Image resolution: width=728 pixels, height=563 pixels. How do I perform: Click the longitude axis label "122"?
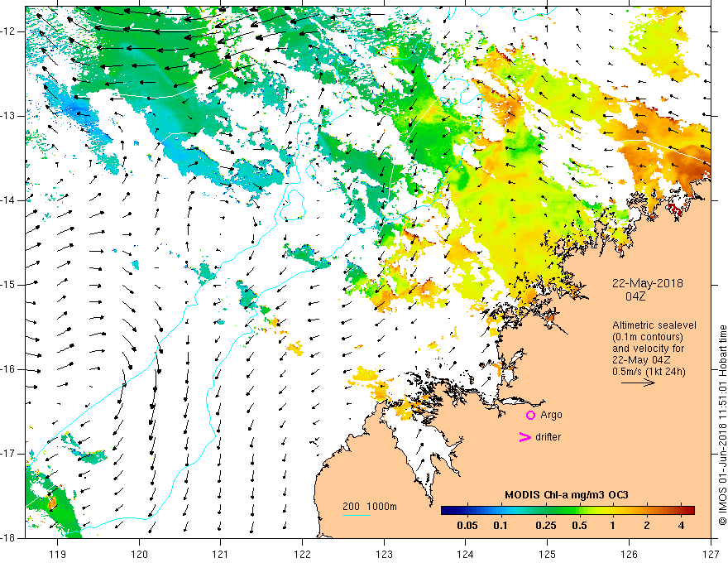pyautogui.click(x=302, y=554)
